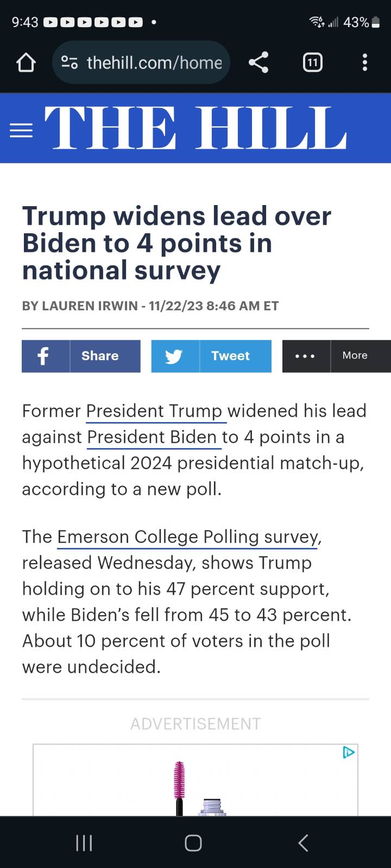Tap The Hill logo banner
Image resolution: width=391 pixels, height=868 pixels.
[195, 128]
